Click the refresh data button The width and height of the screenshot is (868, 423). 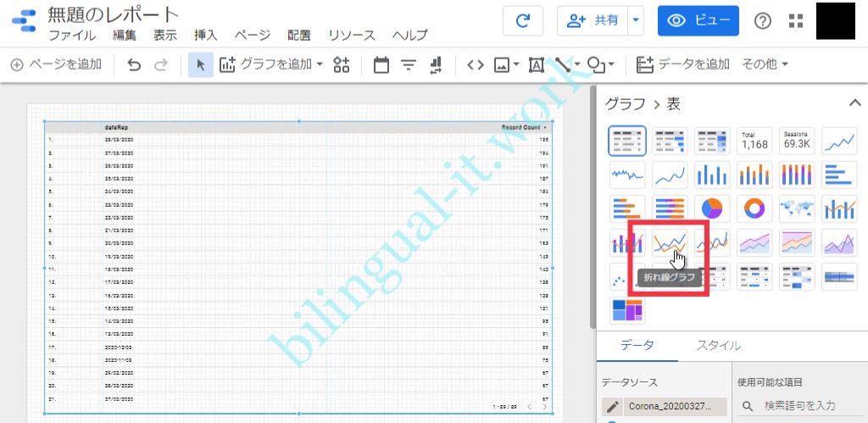point(522,21)
